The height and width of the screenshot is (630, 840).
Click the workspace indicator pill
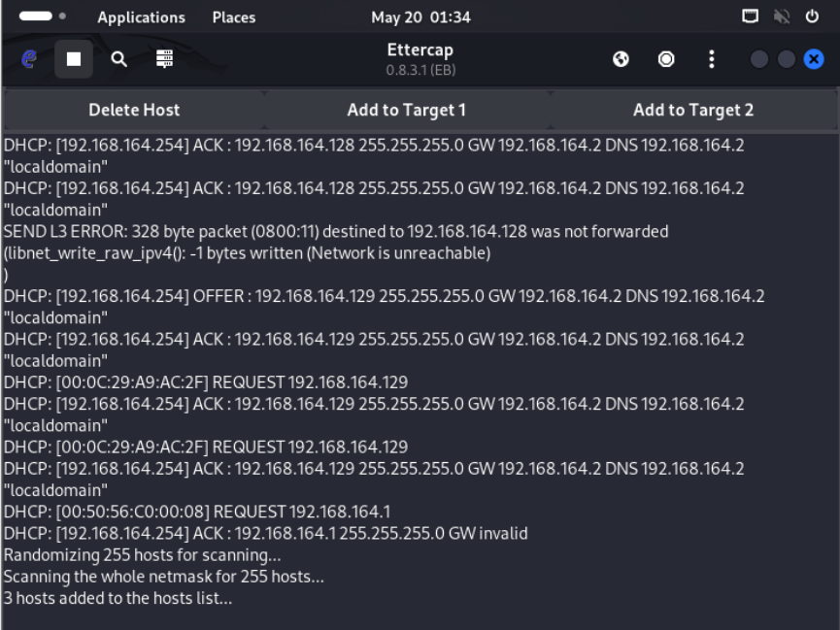pos(36,17)
